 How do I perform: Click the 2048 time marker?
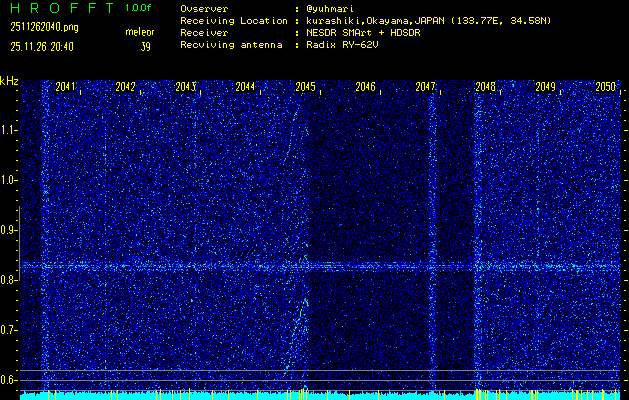[x=485, y=87]
